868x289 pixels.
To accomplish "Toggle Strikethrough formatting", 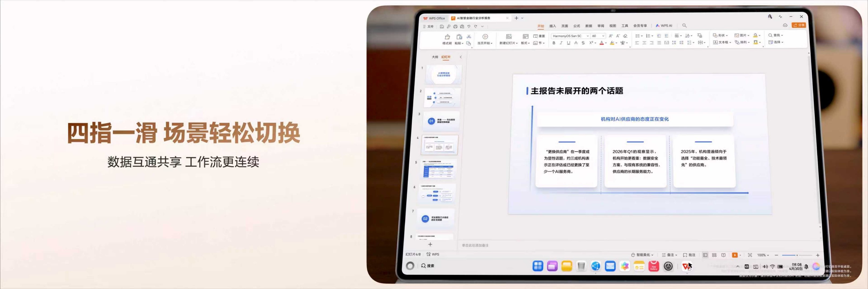I will [576, 43].
